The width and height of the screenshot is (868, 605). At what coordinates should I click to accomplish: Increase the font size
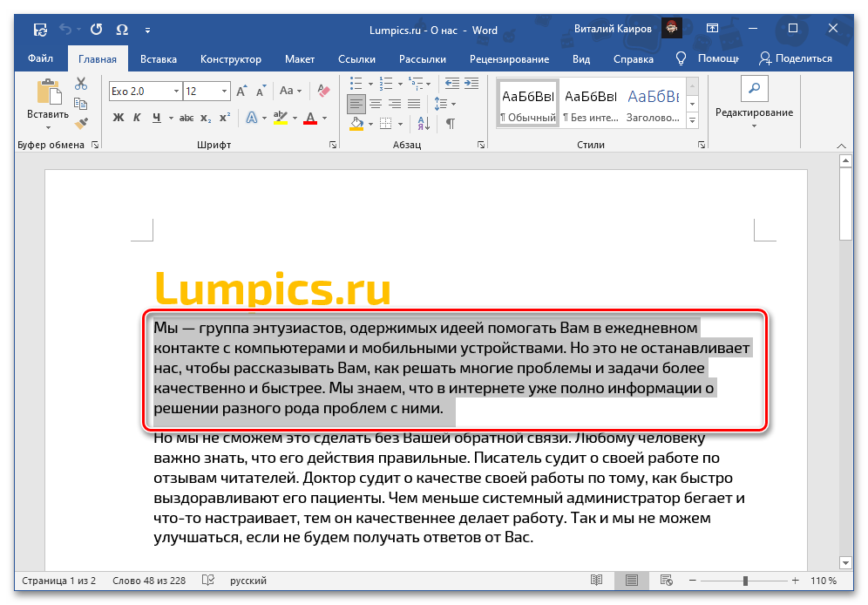241,91
